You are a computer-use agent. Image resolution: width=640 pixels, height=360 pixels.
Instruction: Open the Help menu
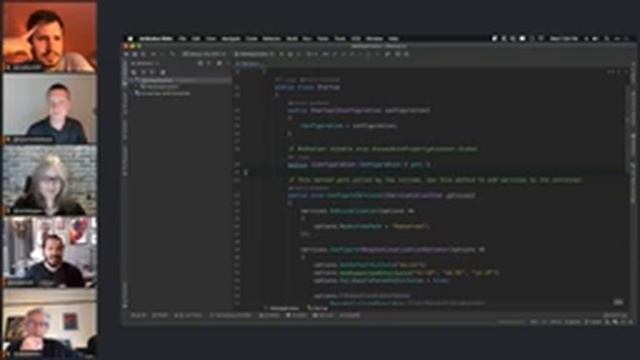point(393,38)
